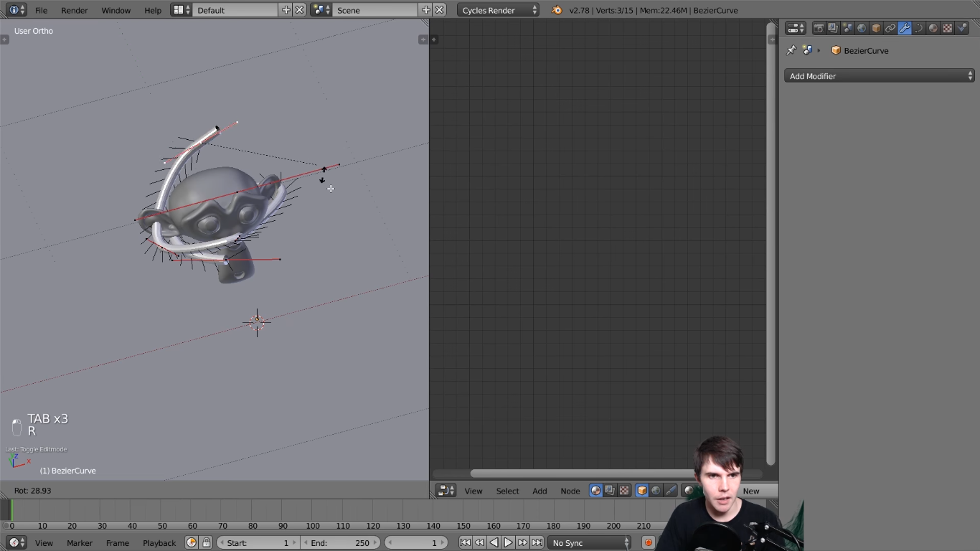Enable compositing nodes in the node editor header
The width and height of the screenshot is (980, 551).
tap(610, 490)
